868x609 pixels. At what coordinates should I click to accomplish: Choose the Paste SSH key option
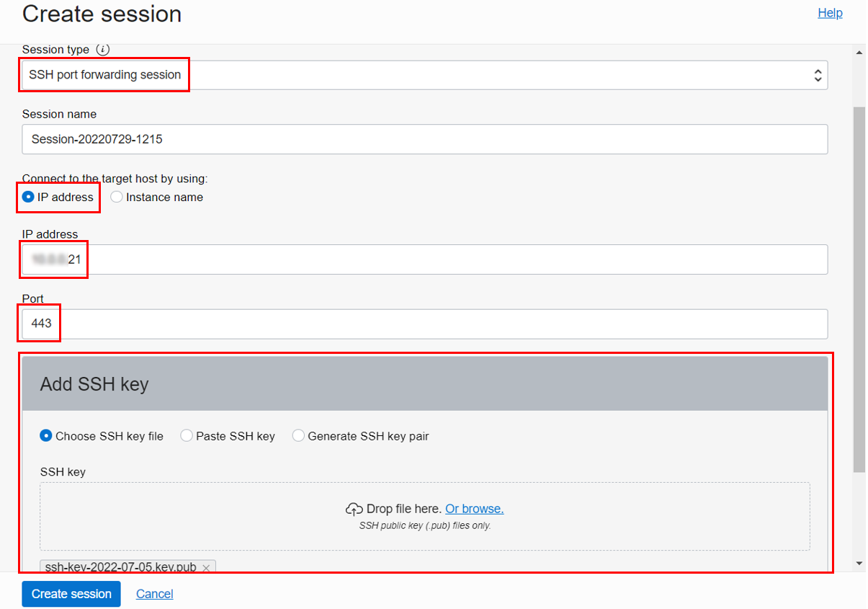[x=187, y=435]
